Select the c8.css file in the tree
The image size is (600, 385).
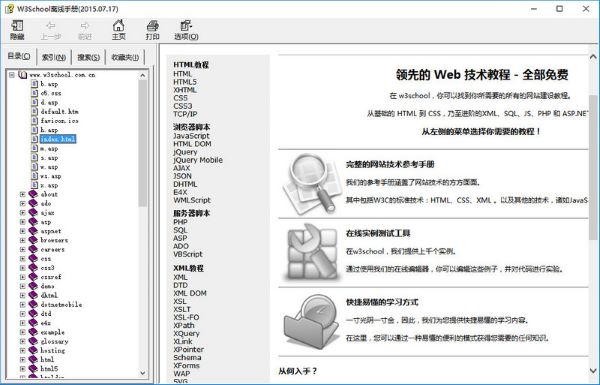[51, 93]
